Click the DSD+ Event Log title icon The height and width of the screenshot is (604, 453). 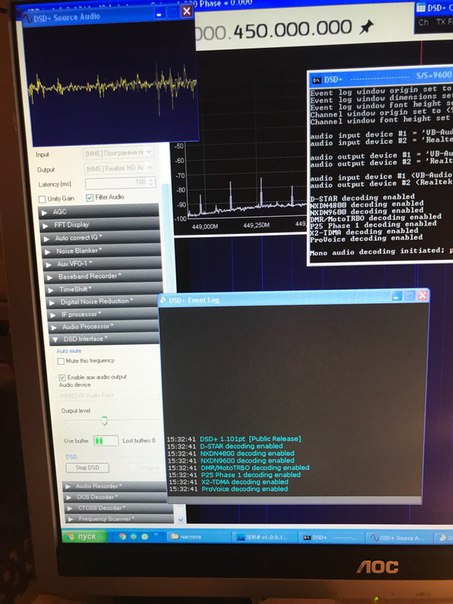tap(163, 300)
